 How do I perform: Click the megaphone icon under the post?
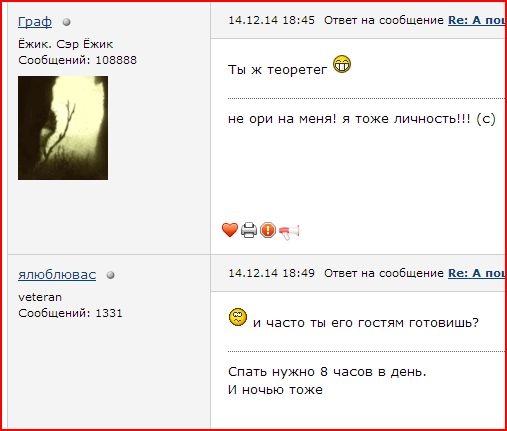[x=289, y=232]
